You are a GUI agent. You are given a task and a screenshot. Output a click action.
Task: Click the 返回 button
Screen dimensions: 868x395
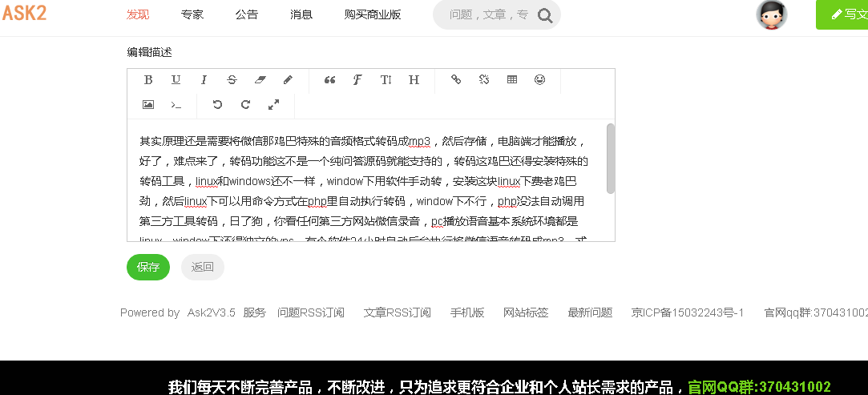click(x=203, y=267)
